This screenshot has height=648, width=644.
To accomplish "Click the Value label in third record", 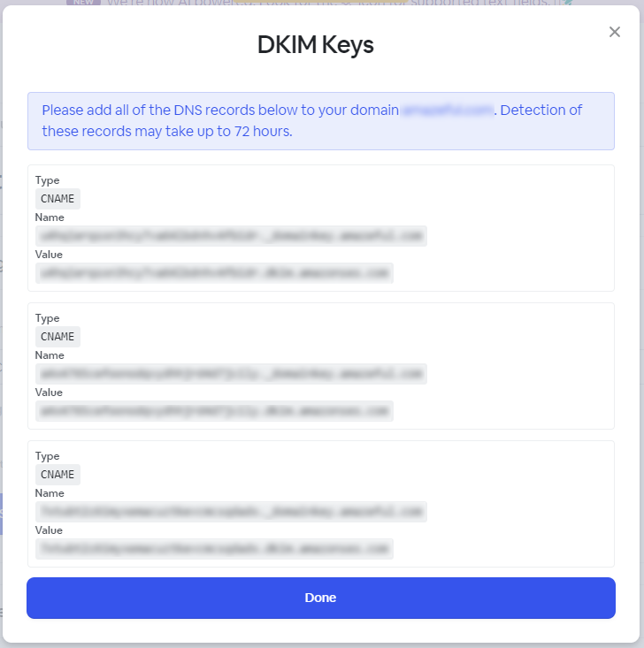I will click(50, 530).
